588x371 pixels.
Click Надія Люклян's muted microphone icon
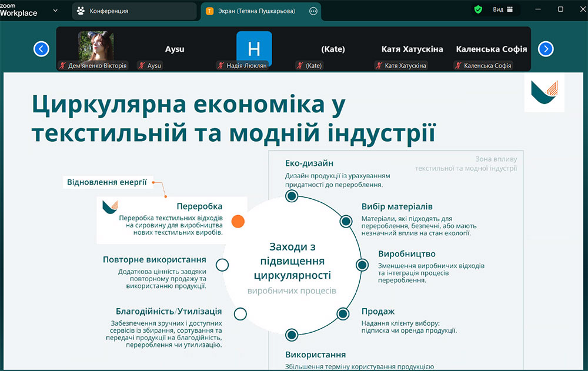point(220,66)
